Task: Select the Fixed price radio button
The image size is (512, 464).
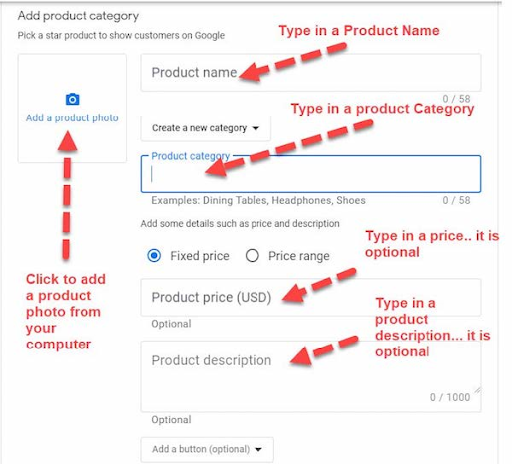Action: [x=154, y=256]
